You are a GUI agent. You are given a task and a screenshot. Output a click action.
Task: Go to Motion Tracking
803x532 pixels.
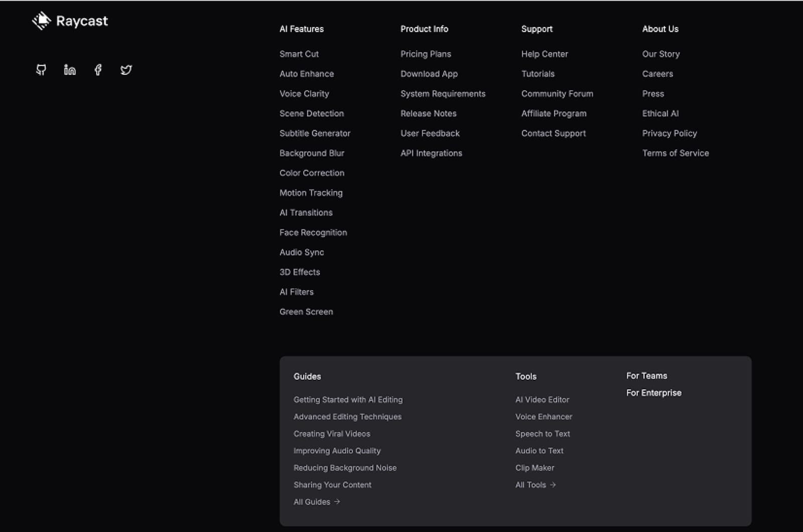click(x=311, y=193)
